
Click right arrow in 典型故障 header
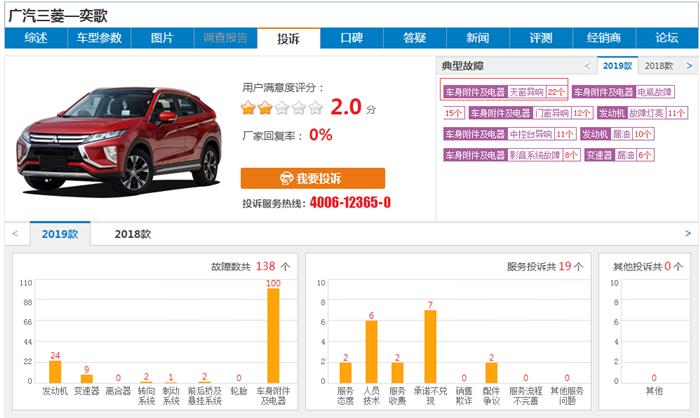tap(689, 66)
